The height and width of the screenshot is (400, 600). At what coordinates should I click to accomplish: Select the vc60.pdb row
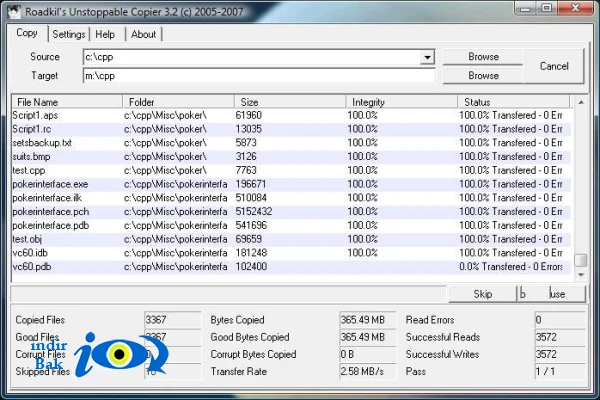pos(291,267)
